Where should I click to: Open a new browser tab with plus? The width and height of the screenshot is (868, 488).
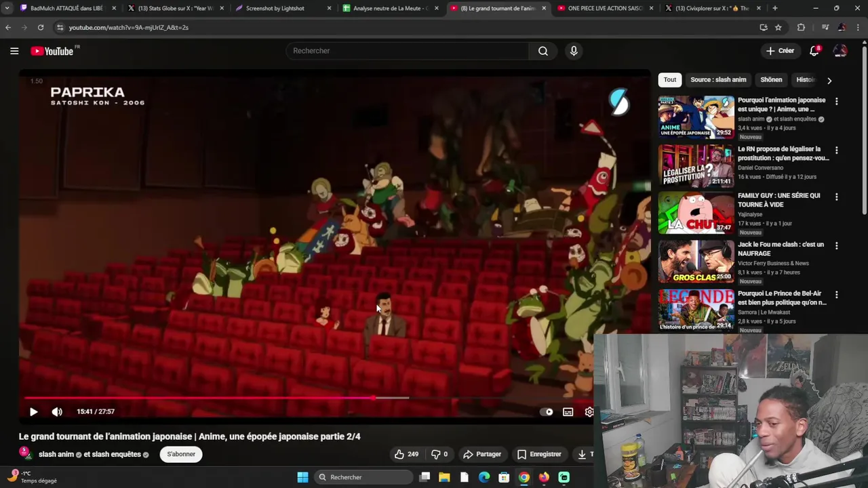click(775, 8)
